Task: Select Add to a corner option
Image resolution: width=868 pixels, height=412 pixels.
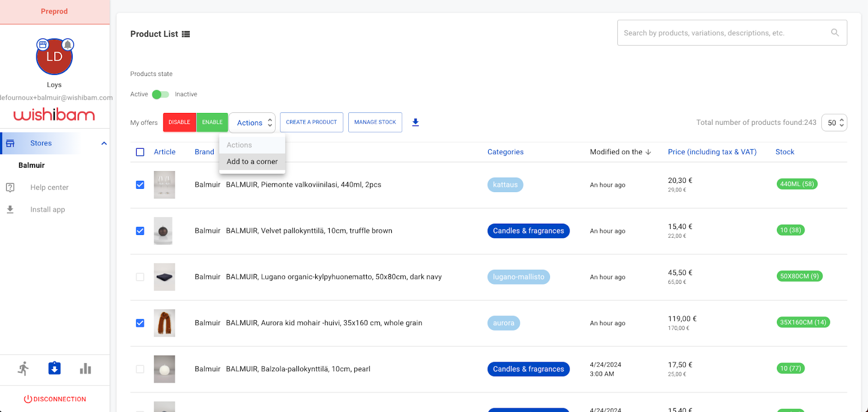Action: 252,162
